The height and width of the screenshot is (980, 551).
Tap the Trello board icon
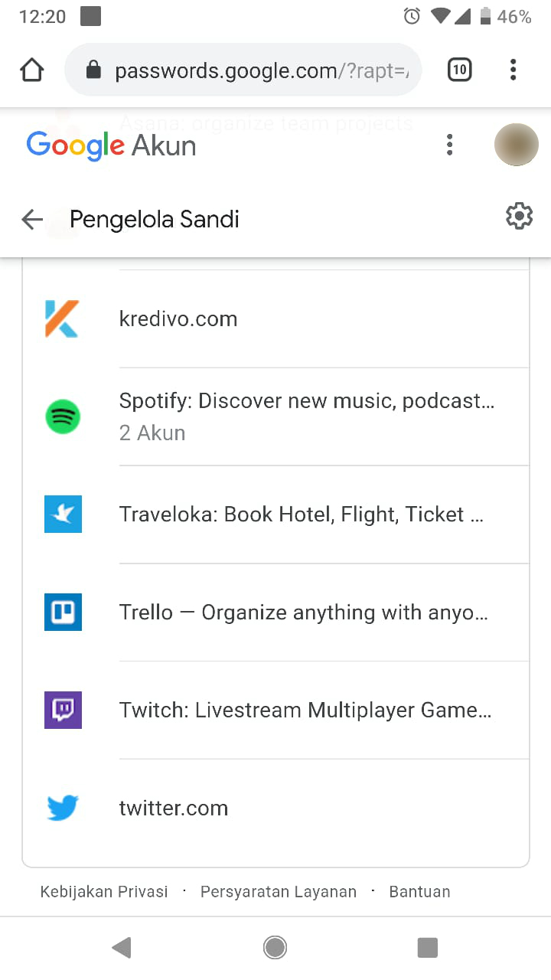pyautogui.click(x=63, y=612)
